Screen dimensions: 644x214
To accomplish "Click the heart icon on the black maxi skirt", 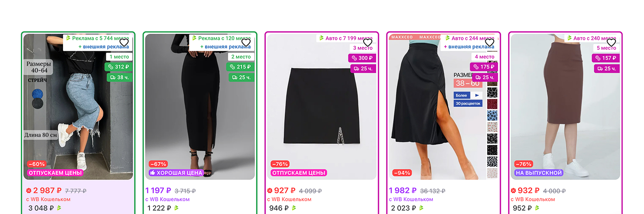I will point(246,43).
